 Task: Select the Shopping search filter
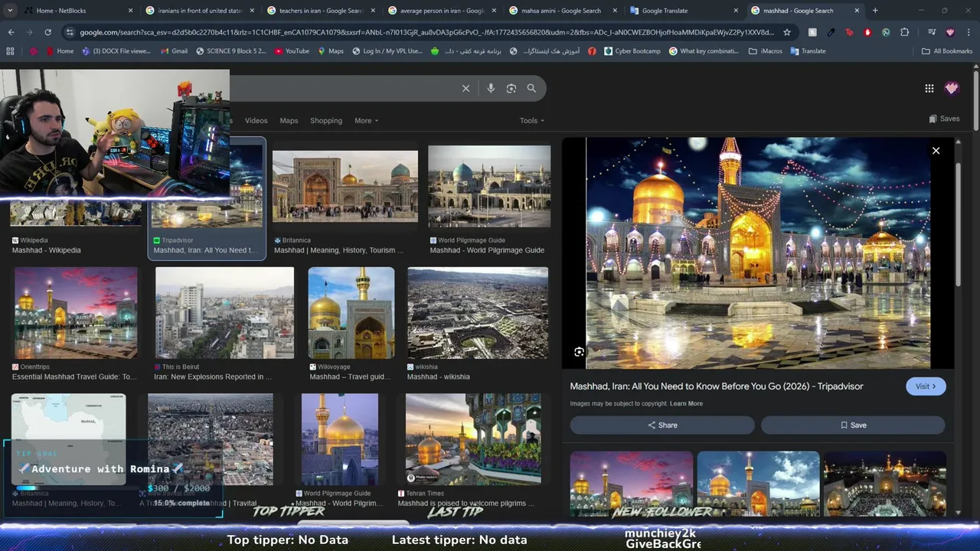tap(326, 121)
